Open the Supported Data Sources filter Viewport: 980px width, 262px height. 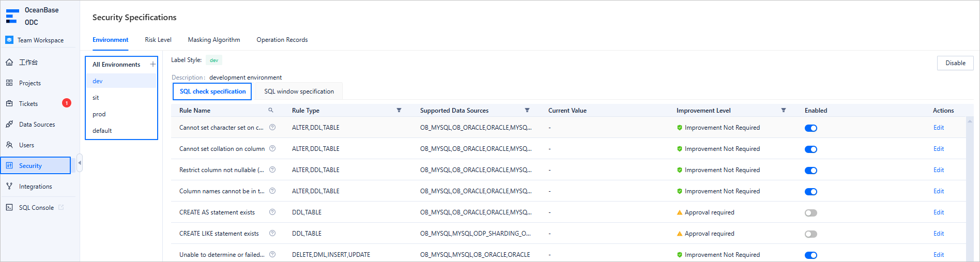(527, 110)
